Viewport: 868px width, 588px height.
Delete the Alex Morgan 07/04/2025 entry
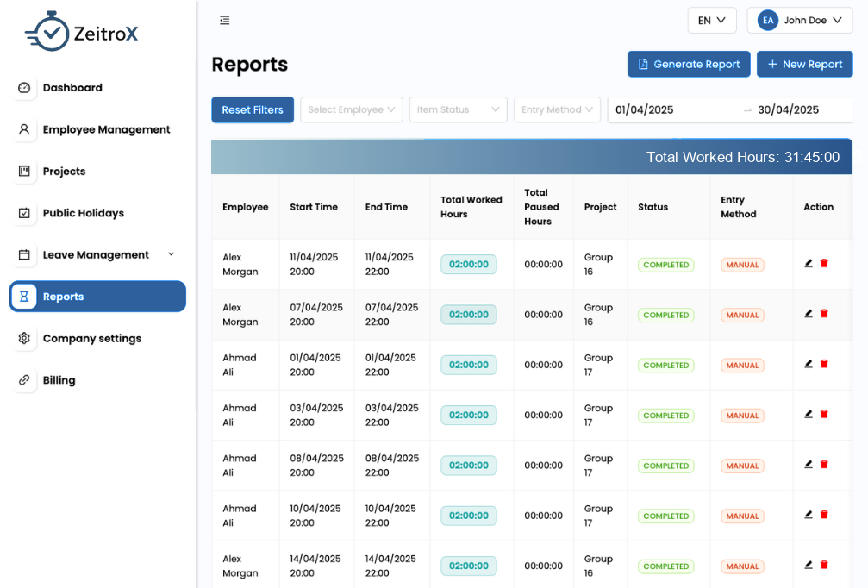pos(824,314)
